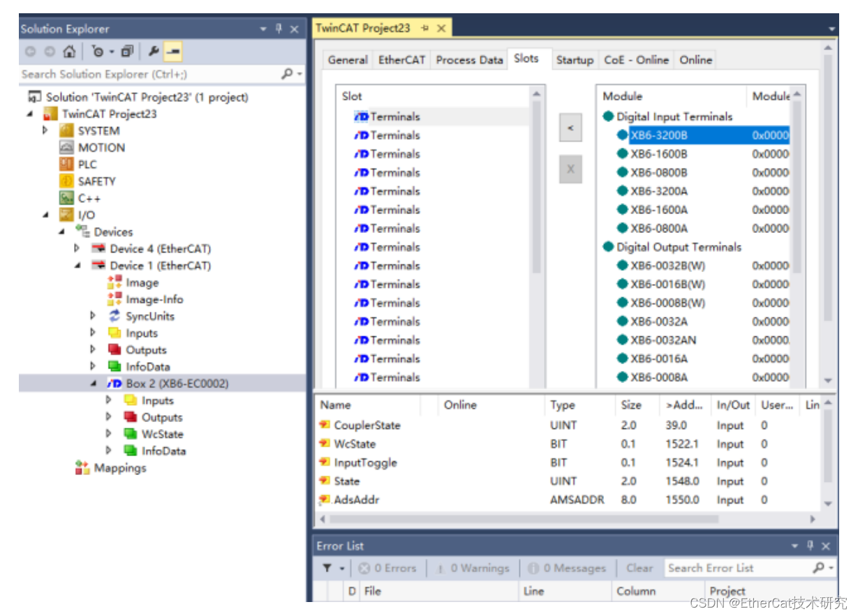858x616 pixels.
Task: Click the SYSTEM node icon
Action: coord(66,130)
